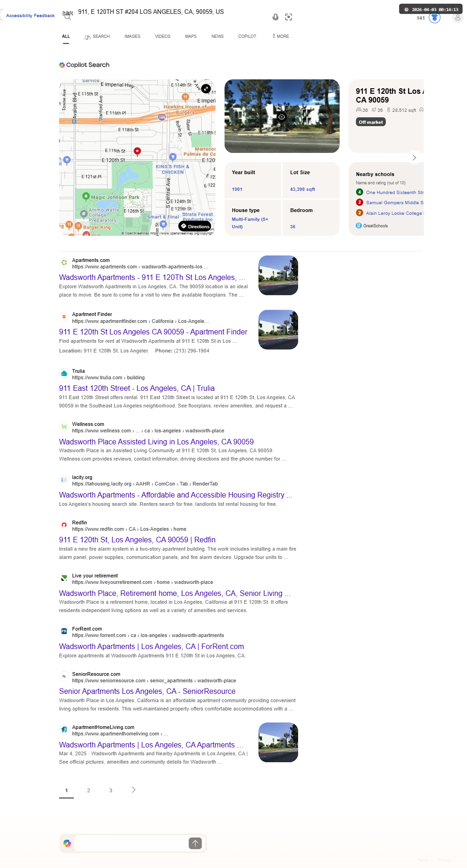Click the Copilot chat input box
Viewport: 467px width, 868px height.
tap(131, 844)
